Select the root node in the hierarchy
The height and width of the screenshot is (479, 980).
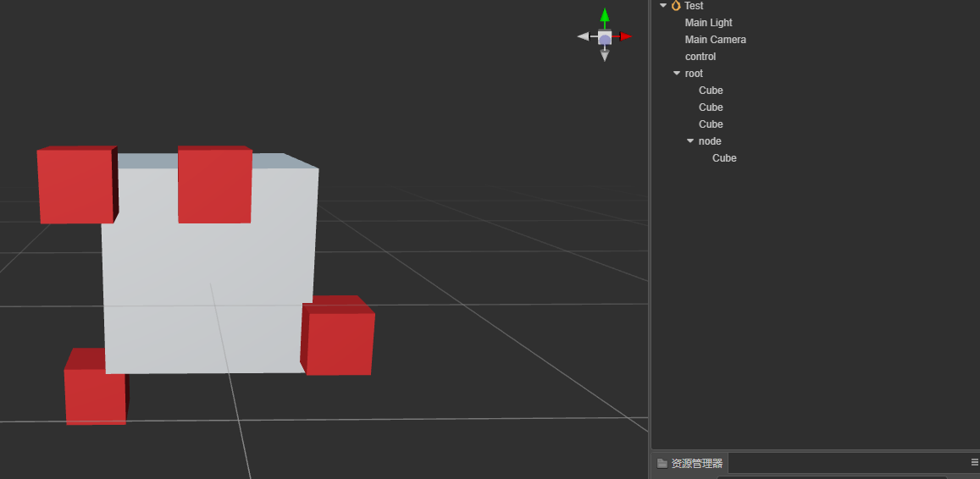pyautogui.click(x=694, y=73)
